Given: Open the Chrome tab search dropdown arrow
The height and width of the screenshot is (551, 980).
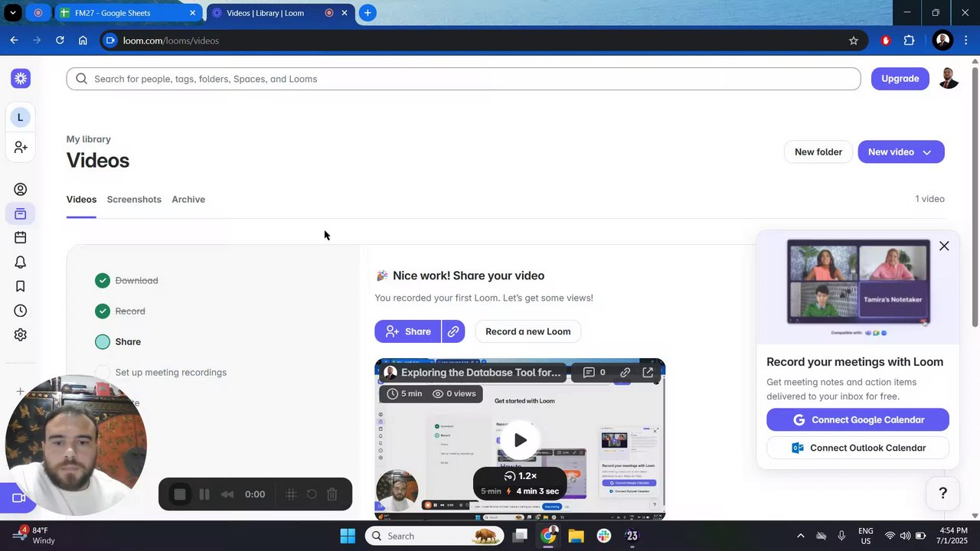Looking at the screenshot, I should coord(13,13).
